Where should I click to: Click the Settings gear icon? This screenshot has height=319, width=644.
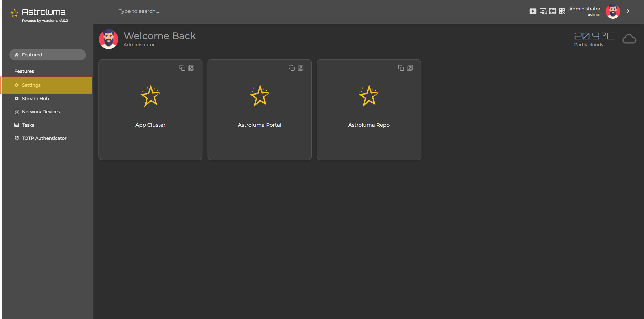click(x=16, y=85)
